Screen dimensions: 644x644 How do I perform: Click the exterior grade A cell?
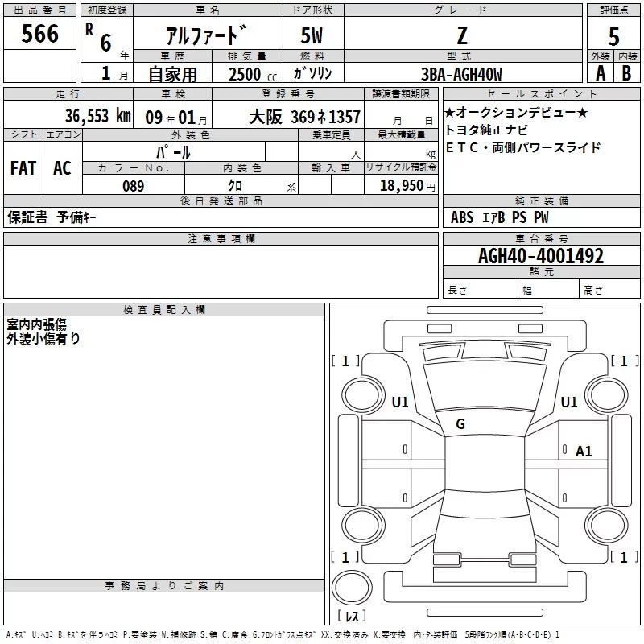pyautogui.click(x=601, y=73)
